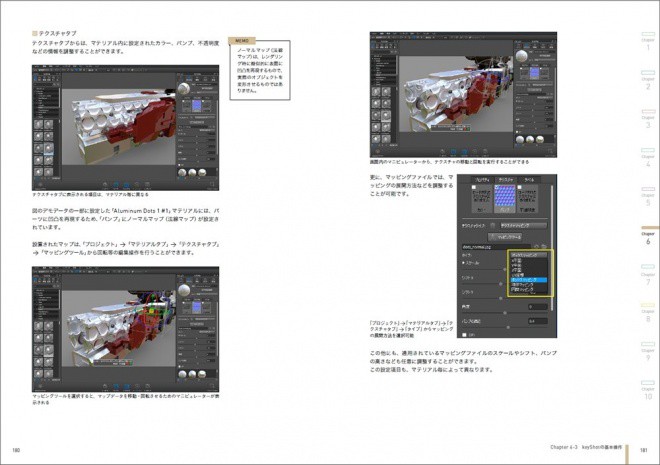660x465 pixels.
Task: Open the ラベル tab in the large material panel
Action: point(529,180)
